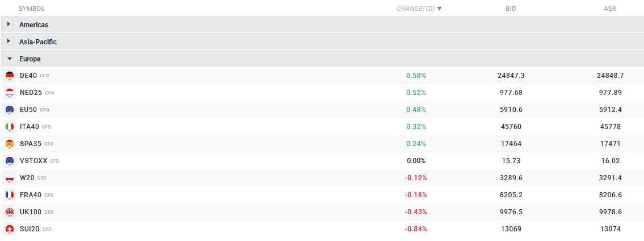Screen dimensions: 644x241
Task: Click the German flag icon for DE40
Action: (x=10, y=76)
